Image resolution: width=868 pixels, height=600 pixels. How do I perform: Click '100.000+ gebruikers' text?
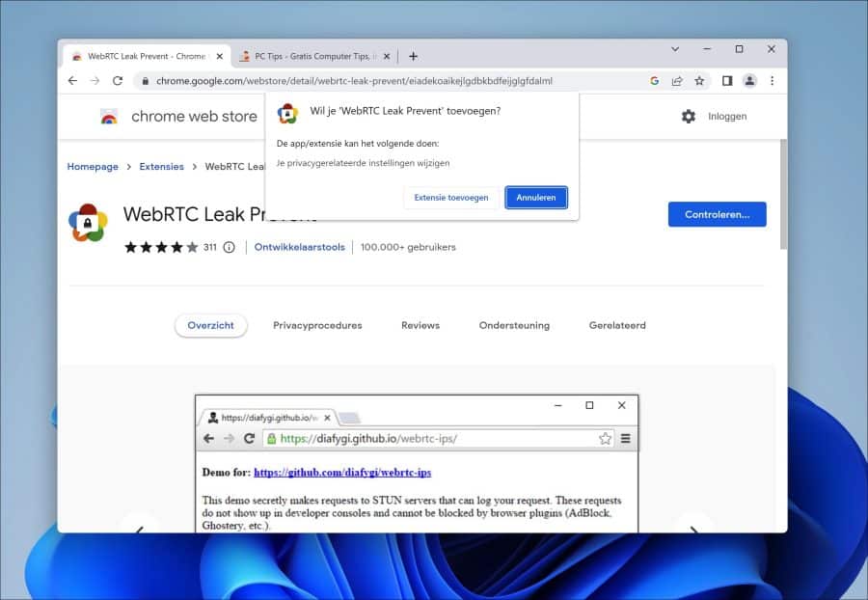tap(408, 247)
